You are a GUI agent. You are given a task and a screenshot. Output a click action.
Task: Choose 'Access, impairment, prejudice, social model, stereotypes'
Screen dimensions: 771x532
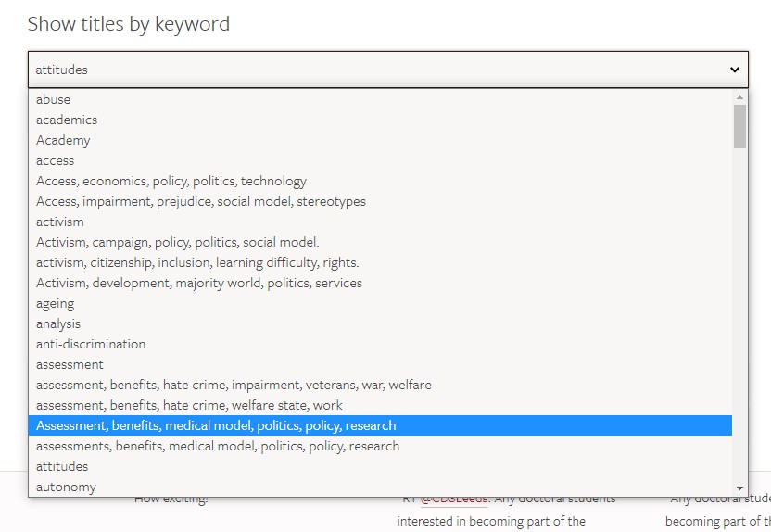tap(201, 201)
